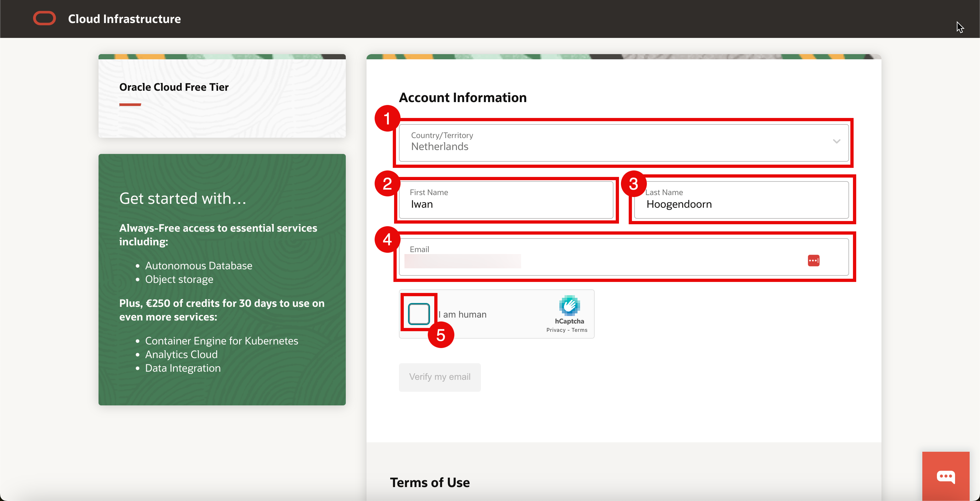The width and height of the screenshot is (980, 501).
Task: Open hCaptcha Privacy link
Action: [555, 330]
